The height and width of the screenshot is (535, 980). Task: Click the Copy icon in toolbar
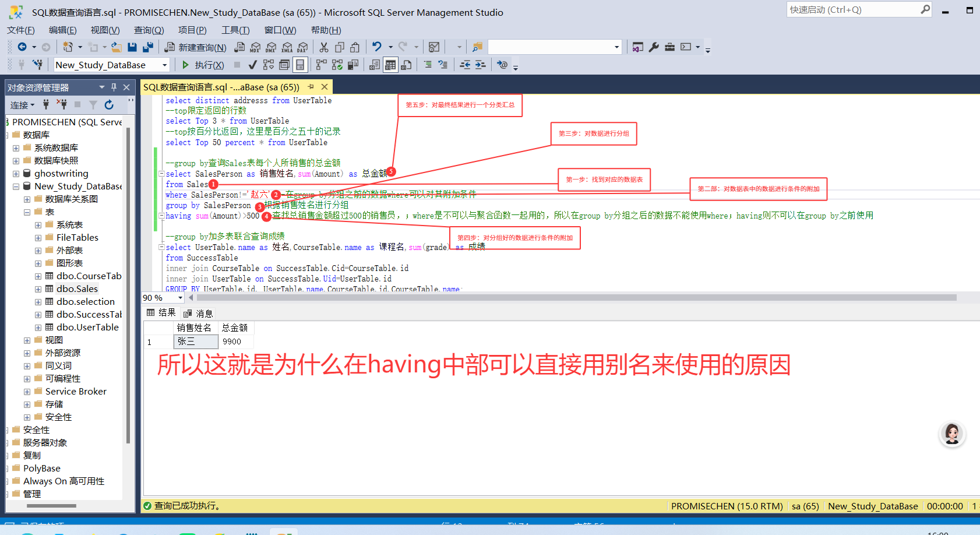tap(340, 47)
